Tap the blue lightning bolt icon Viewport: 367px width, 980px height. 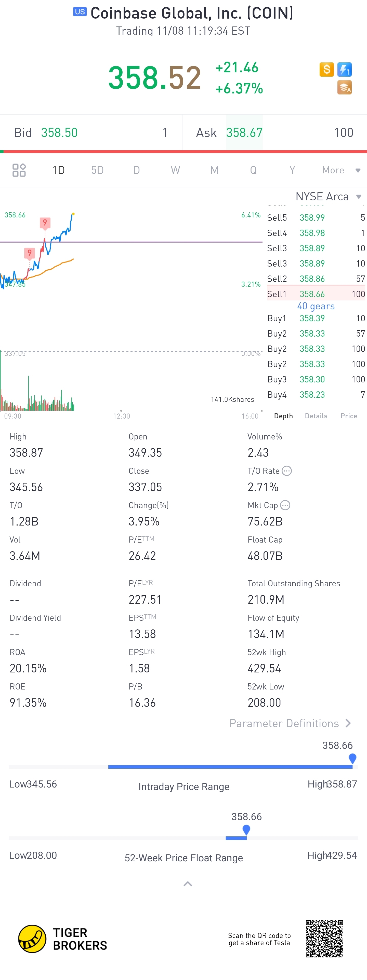pos(345,70)
